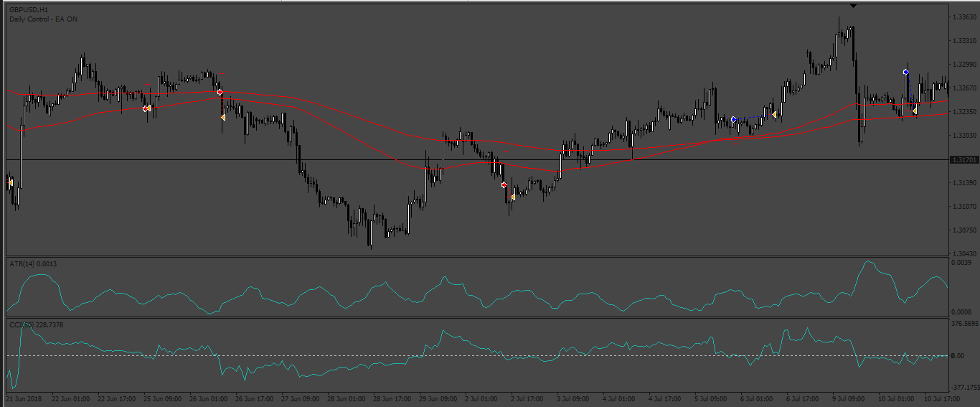980x407 pixels.
Task: Click price scale value 1.32350
Action: tap(964, 112)
